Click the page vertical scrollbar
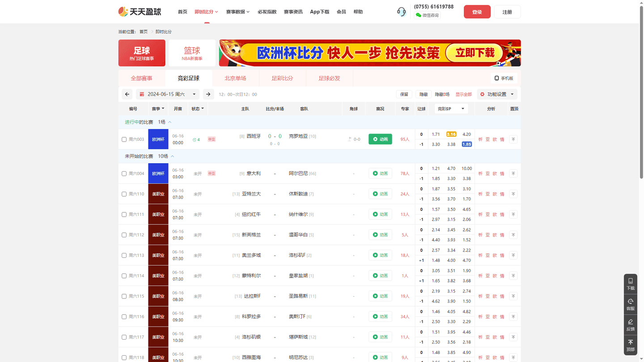 (x=641, y=92)
